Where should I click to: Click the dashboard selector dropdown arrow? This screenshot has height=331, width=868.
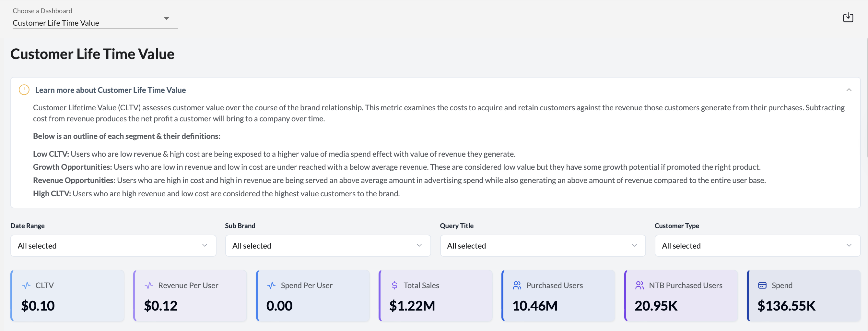pos(167,18)
